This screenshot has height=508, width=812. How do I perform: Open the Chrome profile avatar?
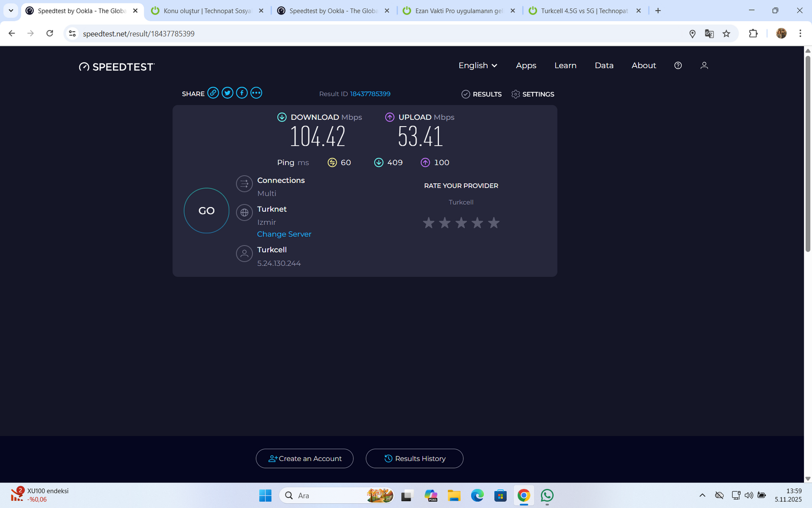point(781,33)
